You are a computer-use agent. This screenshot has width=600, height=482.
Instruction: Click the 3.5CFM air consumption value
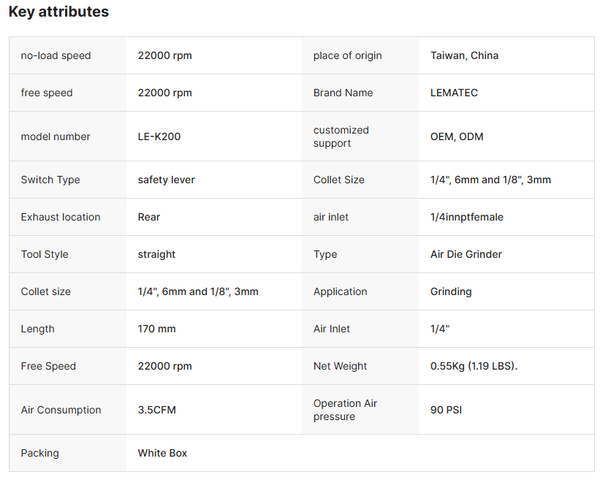click(157, 410)
